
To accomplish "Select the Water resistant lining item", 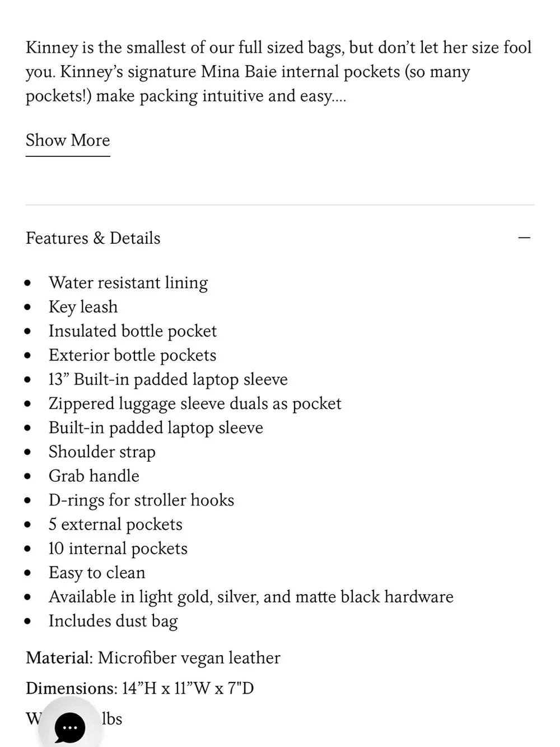I will click(128, 282).
